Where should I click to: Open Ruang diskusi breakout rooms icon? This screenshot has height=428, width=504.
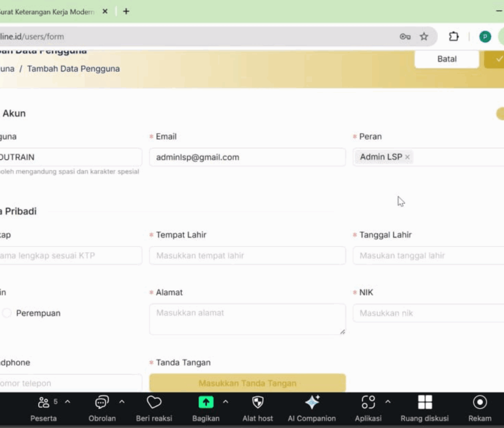point(425,403)
